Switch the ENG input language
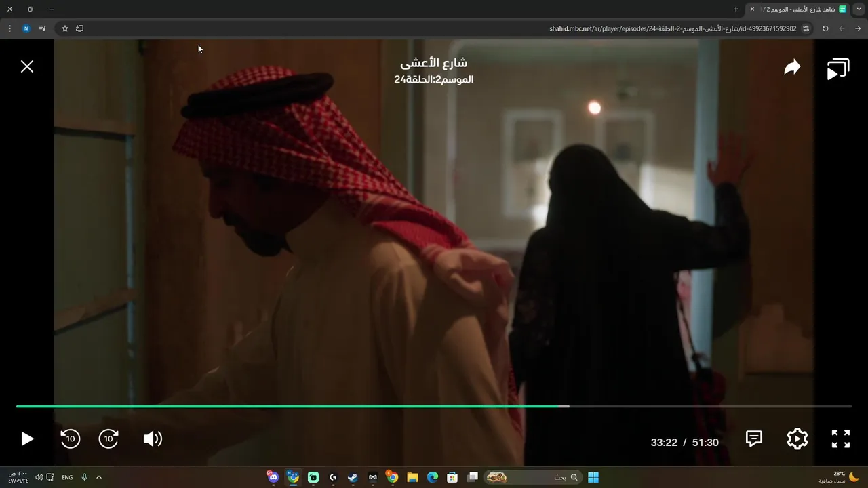Image resolution: width=868 pixels, height=488 pixels. click(x=67, y=477)
